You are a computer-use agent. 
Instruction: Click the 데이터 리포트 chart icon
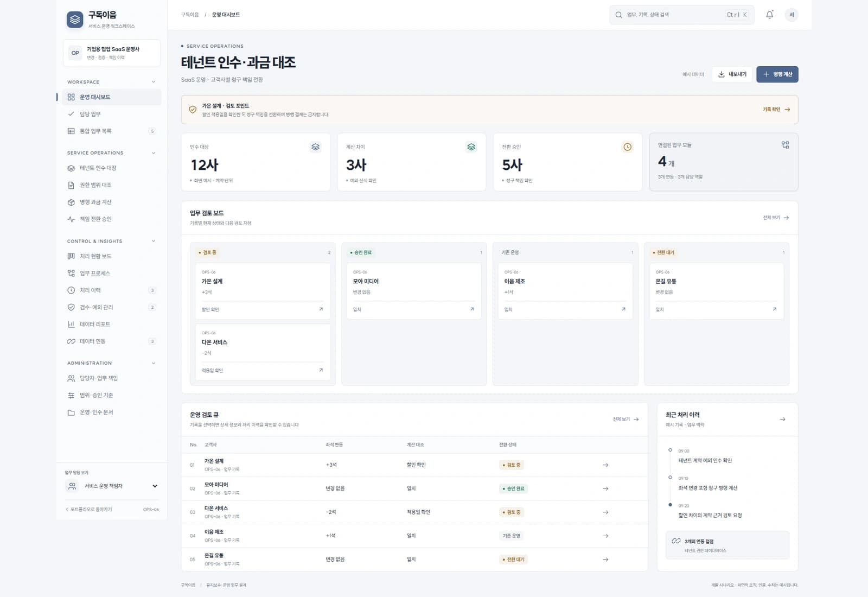71,324
